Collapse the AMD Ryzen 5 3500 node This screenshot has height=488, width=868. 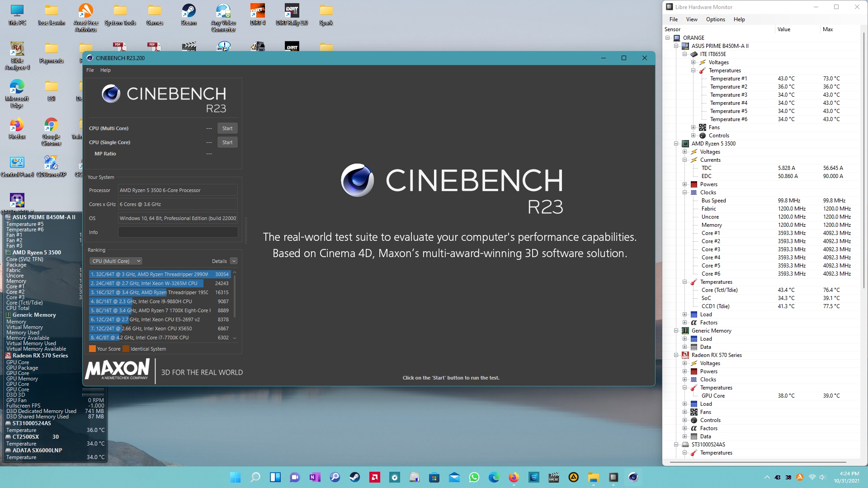676,144
